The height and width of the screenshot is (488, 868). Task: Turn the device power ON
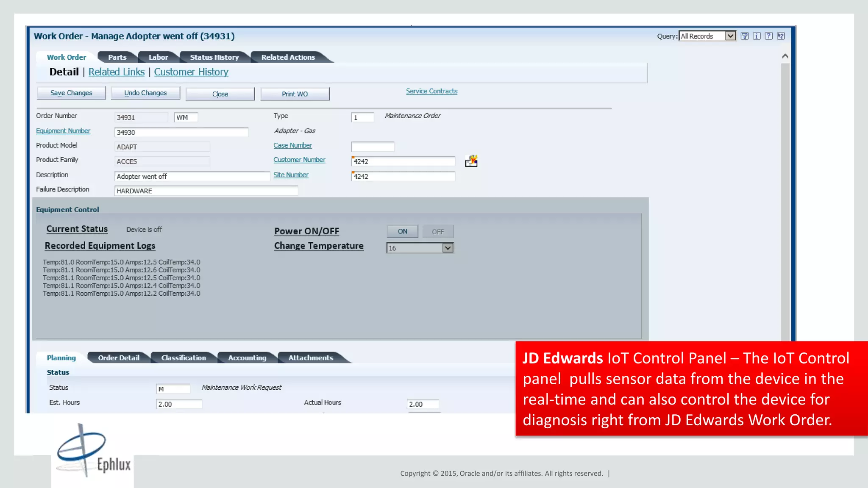click(x=403, y=231)
